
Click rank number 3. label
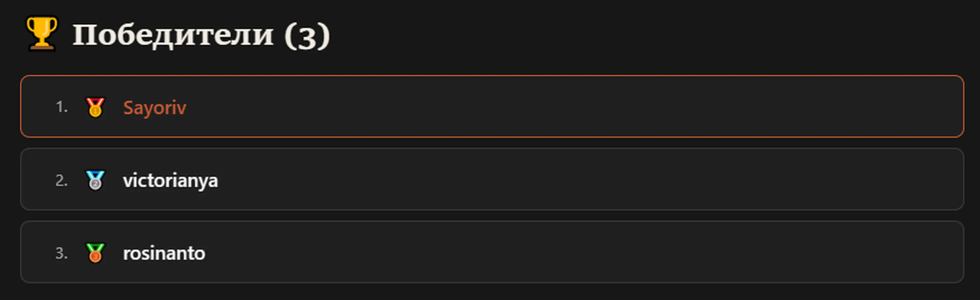click(x=62, y=253)
